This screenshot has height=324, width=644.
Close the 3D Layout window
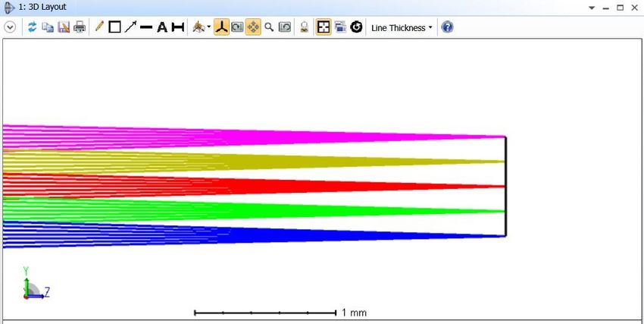click(x=635, y=8)
